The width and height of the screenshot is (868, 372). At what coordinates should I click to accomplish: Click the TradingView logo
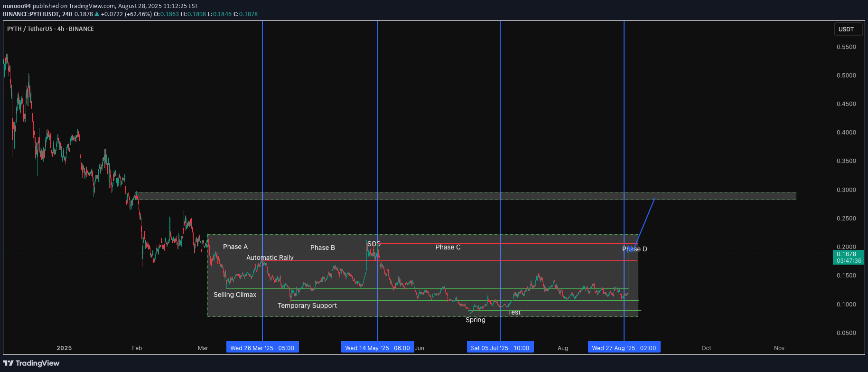[31, 363]
